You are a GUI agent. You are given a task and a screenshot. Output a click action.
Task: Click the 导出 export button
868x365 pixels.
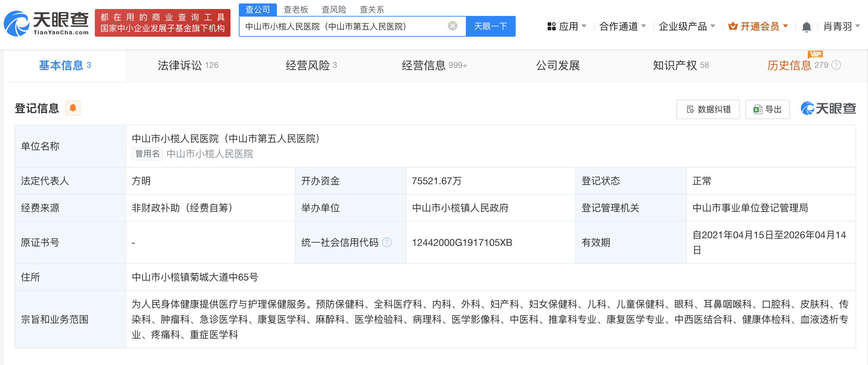pos(767,109)
